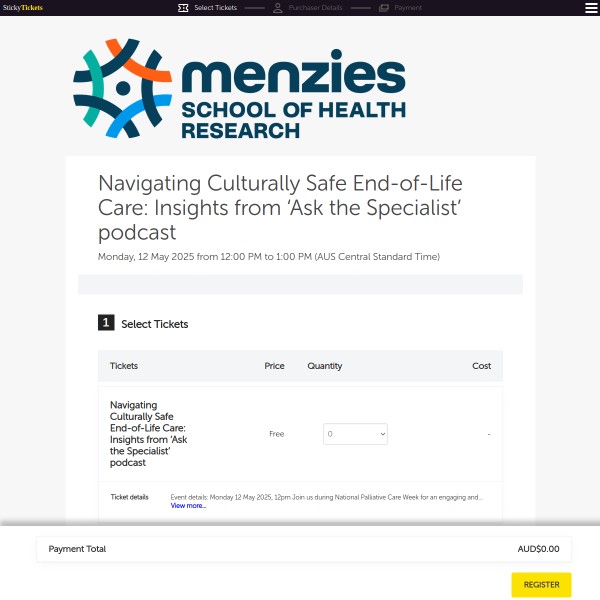The width and height of the screenshot is (600, 600).
Task: Click the Payment Total amount AUD$0.00
Action: pos(538,549)
